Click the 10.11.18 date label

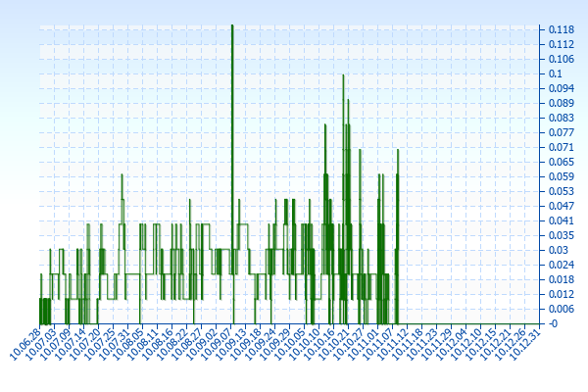click(408, 344)
